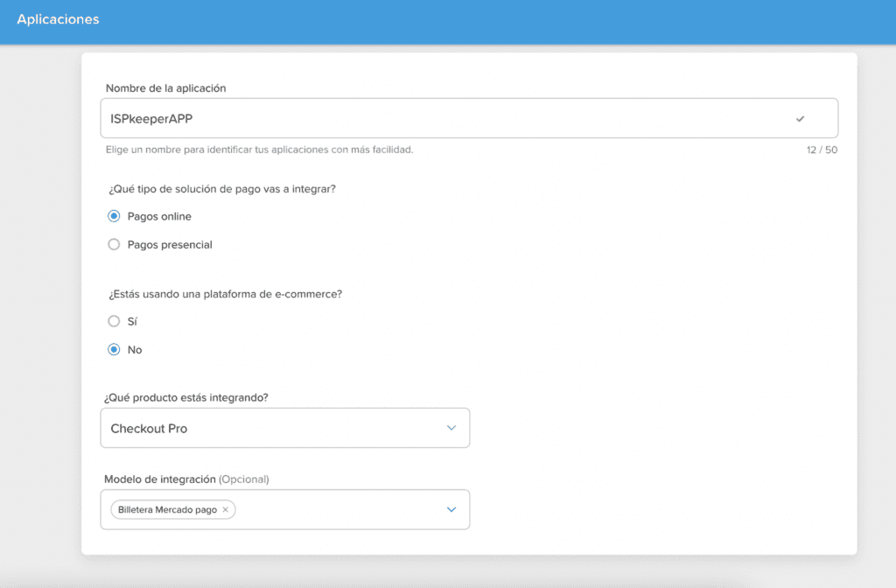Select No for e-commerce platform
The image size is (896, 588).
click(x=114, y=350)
